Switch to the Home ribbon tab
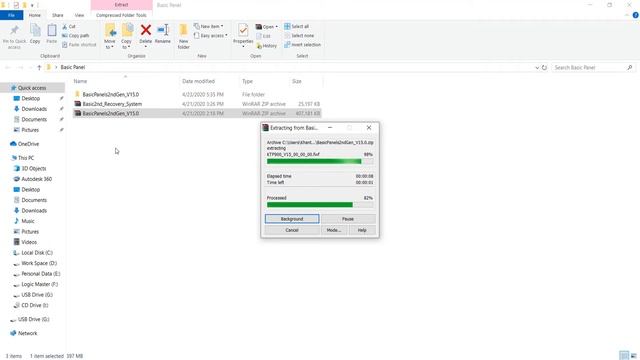This screenshot has width=640, height=360. tap(35, 15)
